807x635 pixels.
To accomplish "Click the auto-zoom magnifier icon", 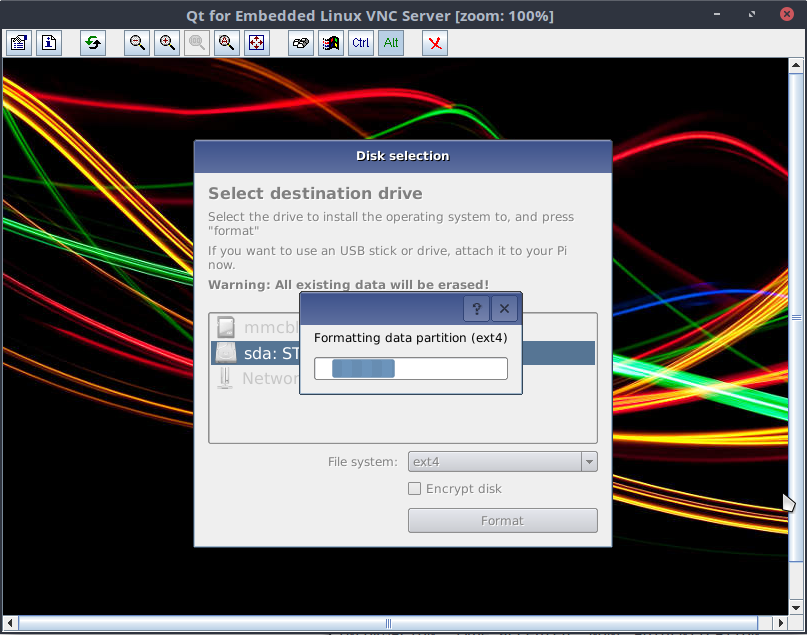I will 227,43.
